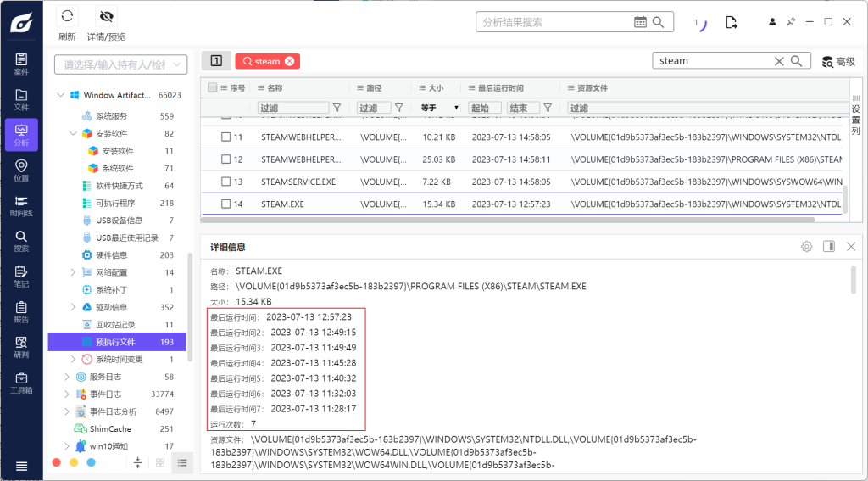The height and width of the screenshot is (481, 868).
Task: Toggle the 详情/预览 eye icon
Action: pyautogui.click(x=106, y=17)
